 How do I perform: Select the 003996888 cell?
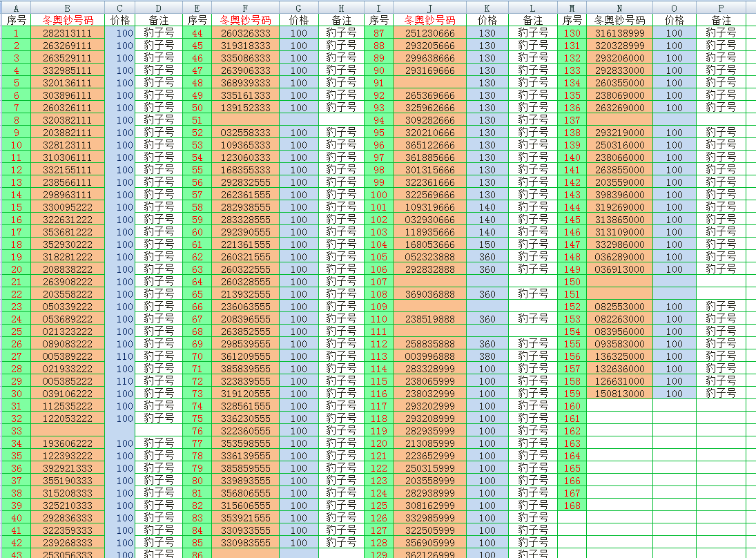[x=429, y=356]
